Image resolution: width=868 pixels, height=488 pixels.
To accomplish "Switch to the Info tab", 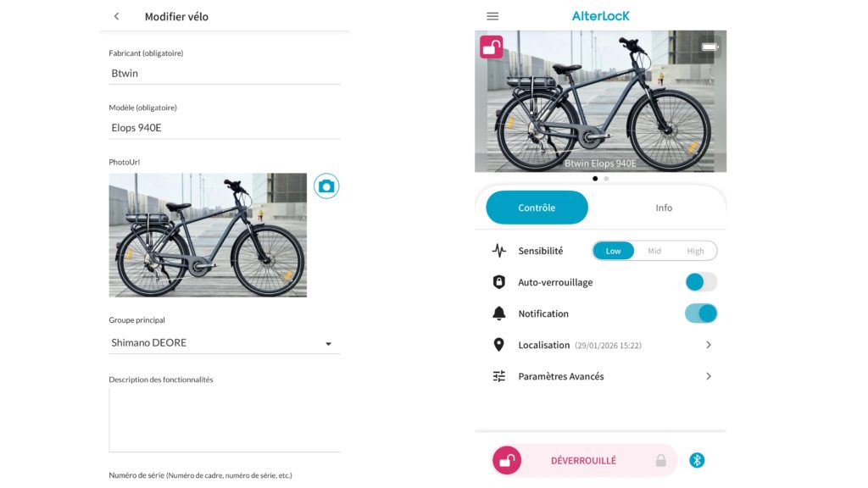I will 664,208.
